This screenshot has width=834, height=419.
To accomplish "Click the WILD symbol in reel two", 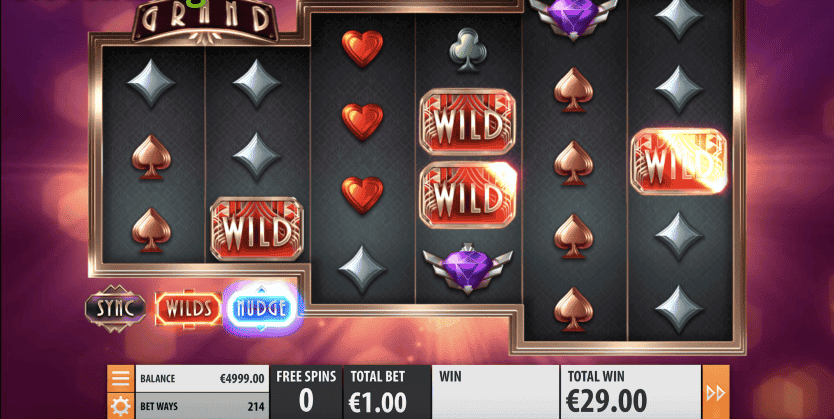I will click(257, 229).
